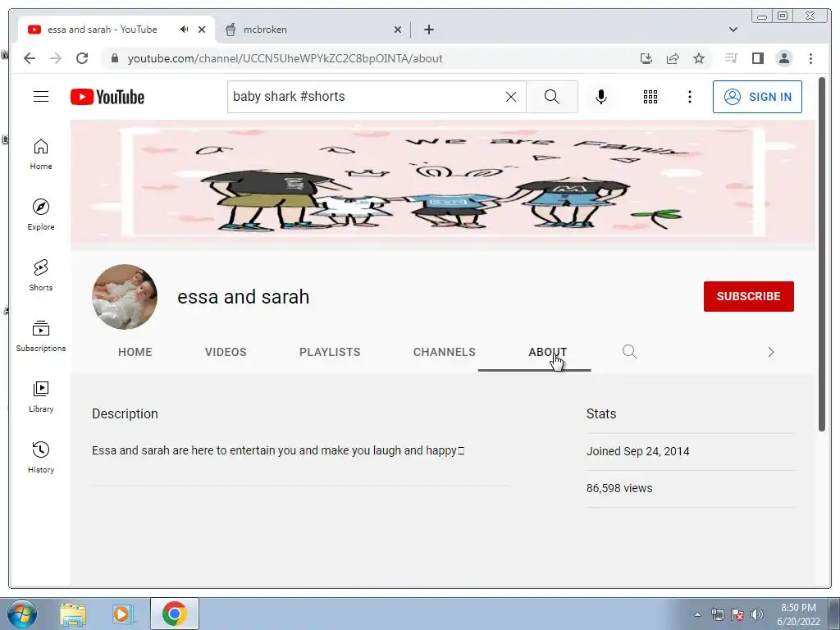This screenshot has height=630, width=840.
Task: Open the YouTube apps grid
Action: coord(651,97)
